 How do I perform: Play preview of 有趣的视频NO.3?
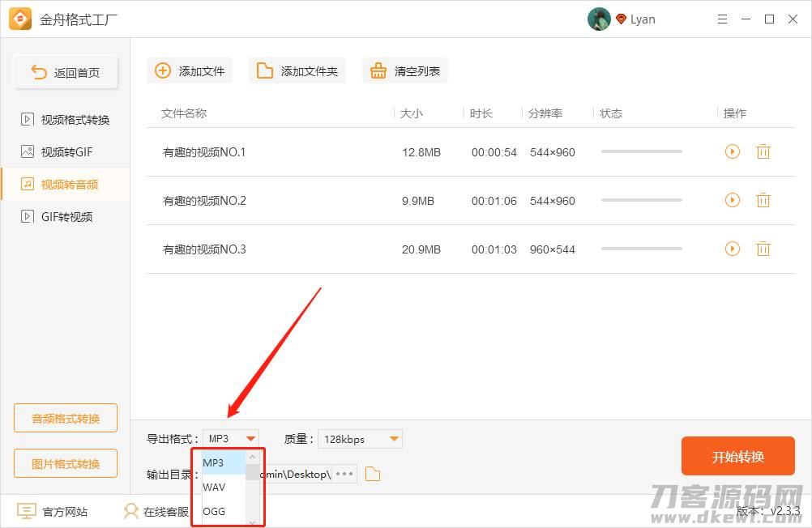tap(733, 249)
